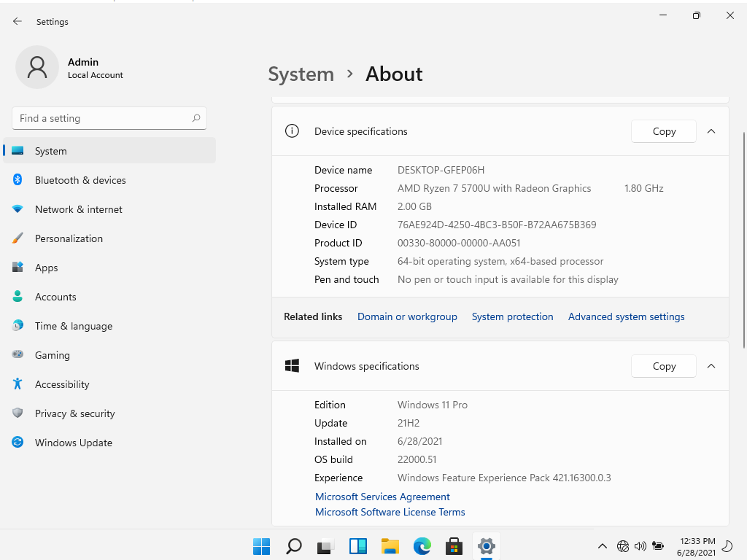
Task: Click the Product ID value 00330-80000-00000-AA051
Action: (459, 243)
